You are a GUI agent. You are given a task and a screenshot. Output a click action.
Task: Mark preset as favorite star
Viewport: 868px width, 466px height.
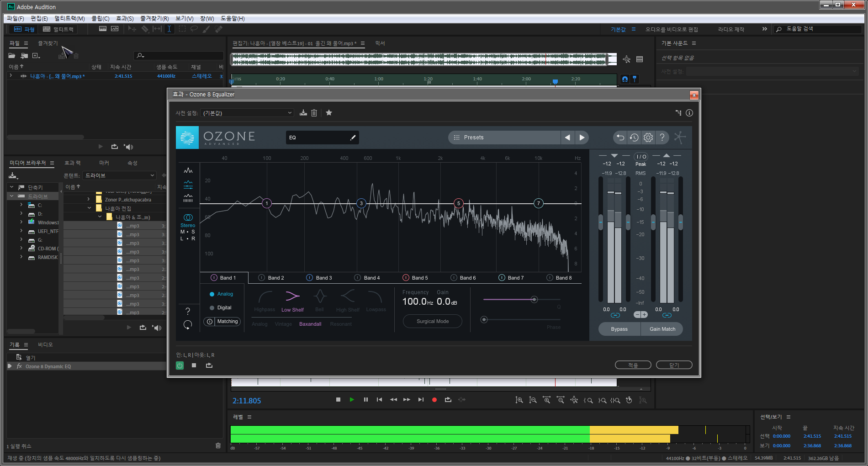329,113
